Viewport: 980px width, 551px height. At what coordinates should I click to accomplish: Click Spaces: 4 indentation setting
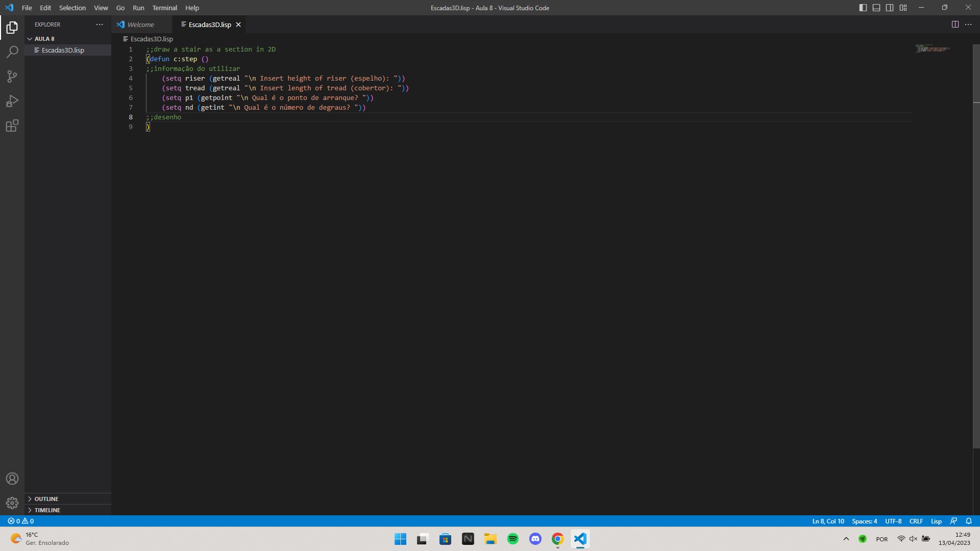pos(864,521)
